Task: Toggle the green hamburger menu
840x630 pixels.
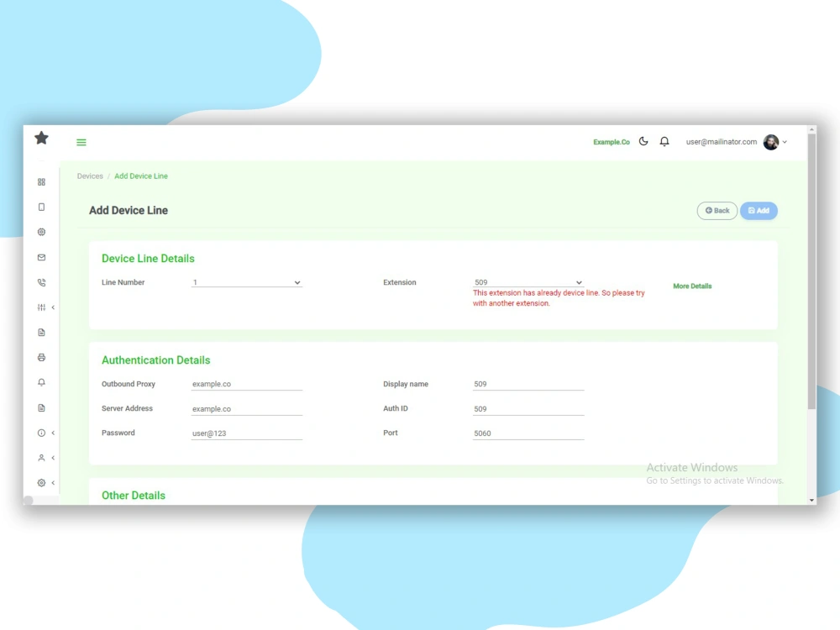Action: click(x=81, y=143)
